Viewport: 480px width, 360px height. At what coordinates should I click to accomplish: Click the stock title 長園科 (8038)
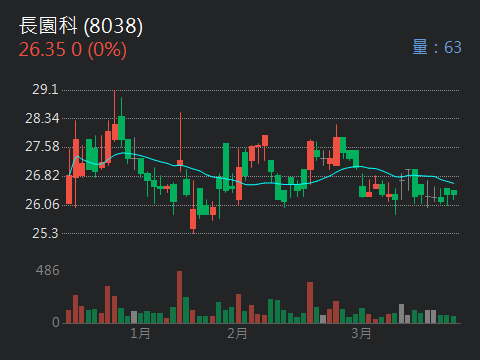81,26
